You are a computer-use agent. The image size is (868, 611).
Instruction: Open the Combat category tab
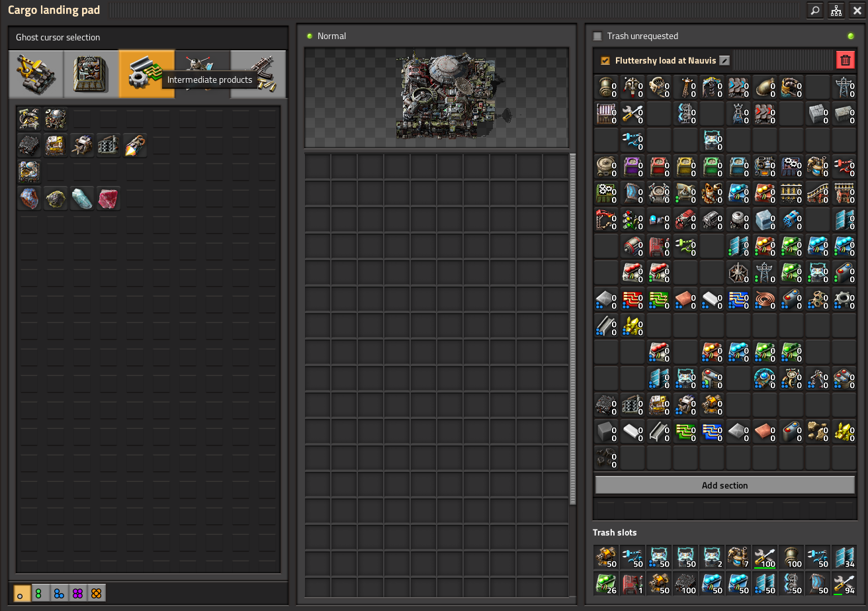(x=258, y=74)
